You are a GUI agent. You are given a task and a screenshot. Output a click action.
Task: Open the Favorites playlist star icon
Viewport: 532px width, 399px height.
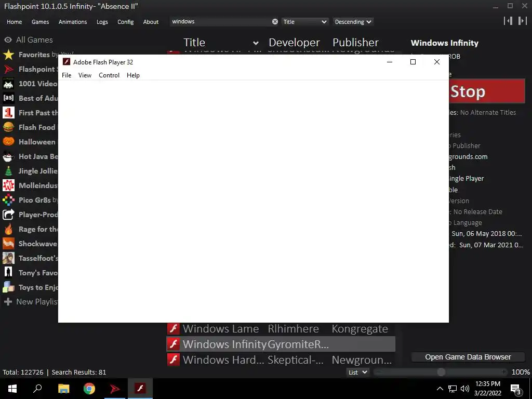[8, 55]
